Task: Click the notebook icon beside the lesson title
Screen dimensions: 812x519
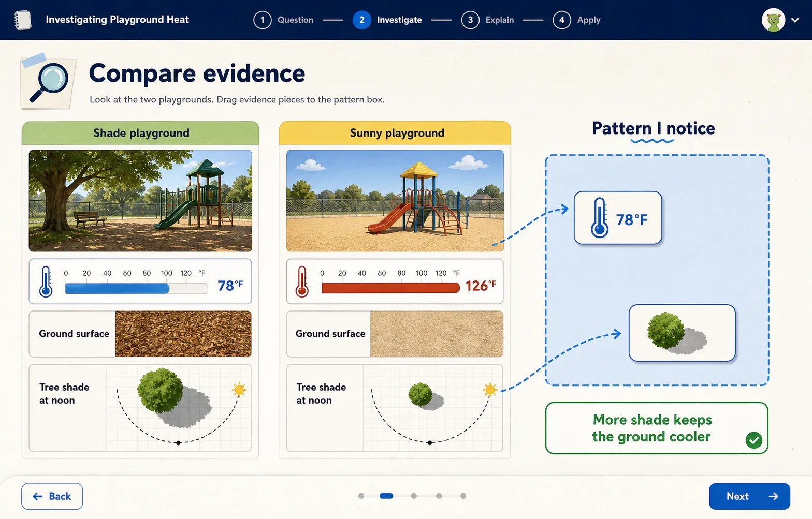Action: [x=22, y=20]
